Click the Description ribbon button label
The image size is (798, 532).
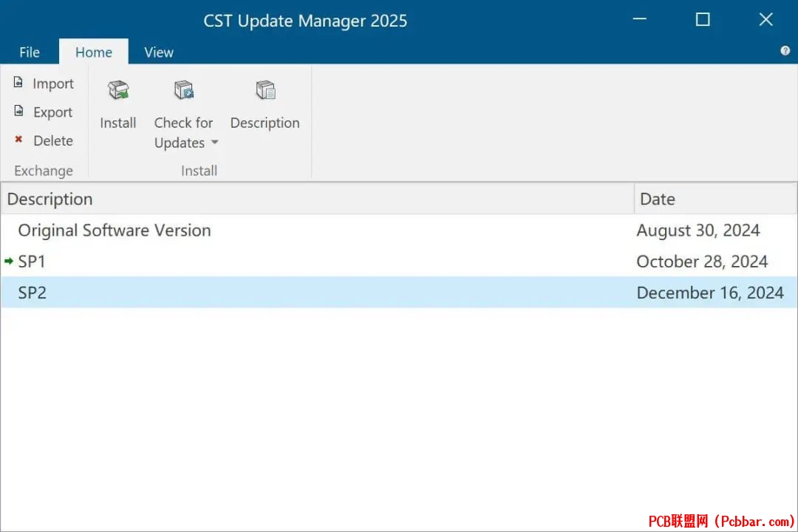click(265, 123)
